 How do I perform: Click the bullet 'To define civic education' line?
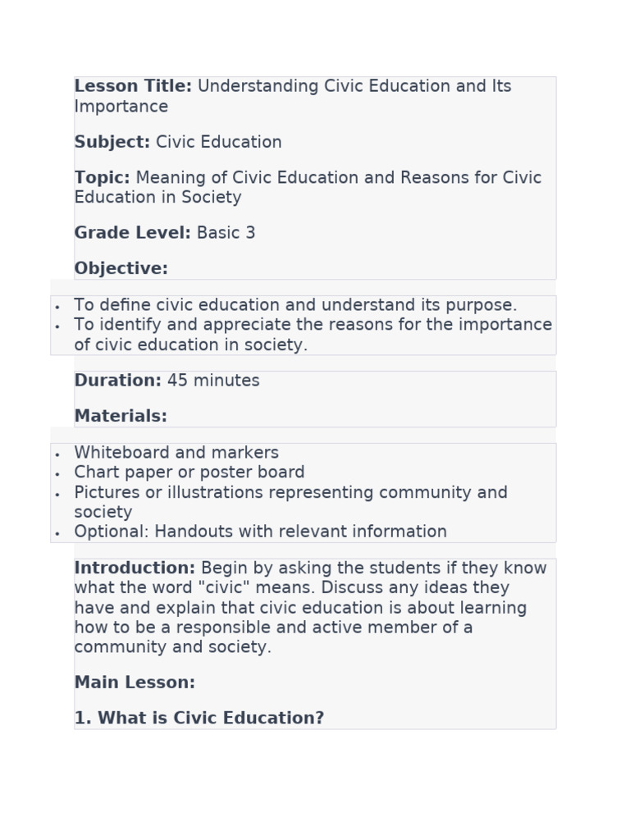295,306
